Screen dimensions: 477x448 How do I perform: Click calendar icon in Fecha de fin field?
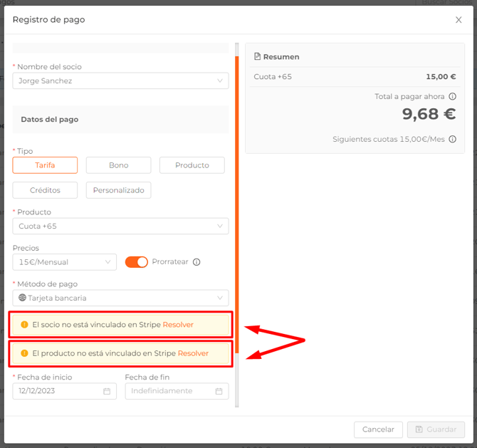pyautogui.click(x=219, y=391)
